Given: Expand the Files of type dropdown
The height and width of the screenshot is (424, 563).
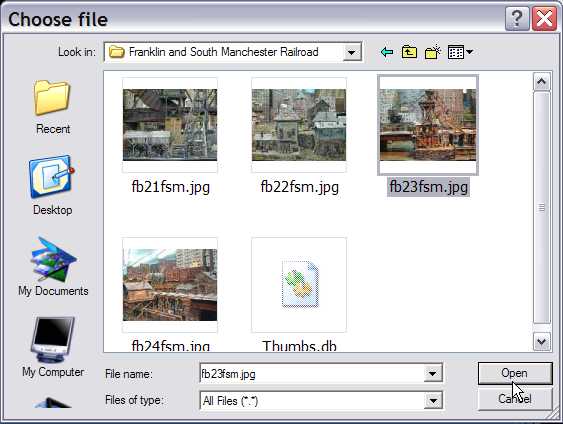Looking at the screenshot, I should [433, 400].
